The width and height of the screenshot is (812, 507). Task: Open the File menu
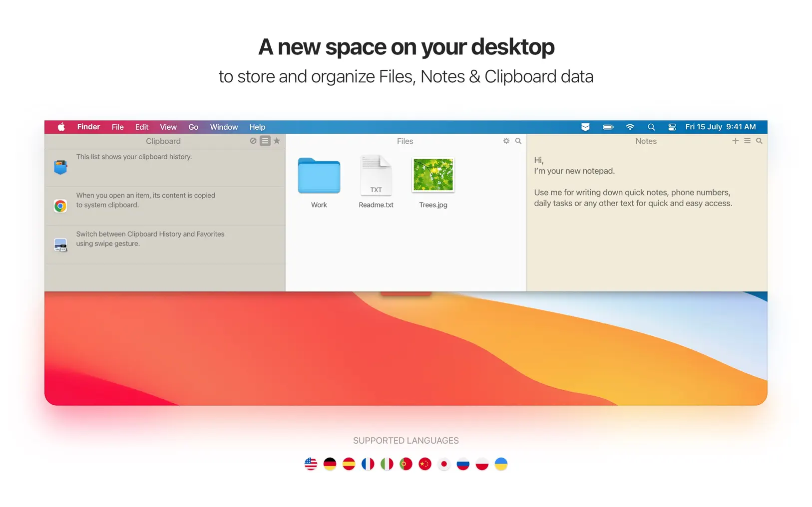[x=117, y=127]
